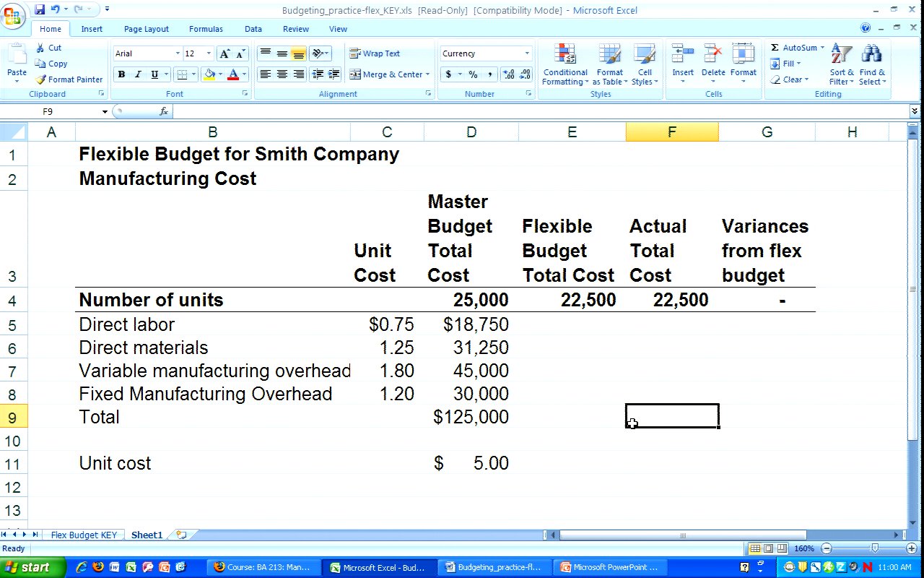Open the font name dropdown showing Arial
The image size is (924, 578).
178,53
